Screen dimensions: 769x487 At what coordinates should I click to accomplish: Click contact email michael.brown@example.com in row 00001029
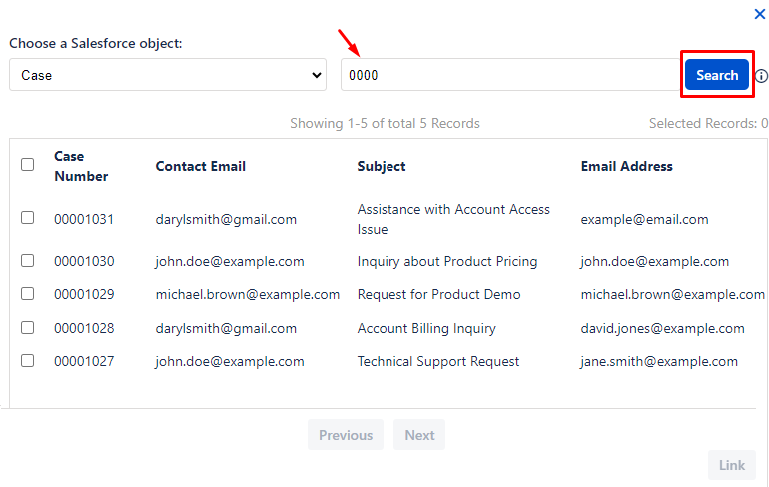pos(248,294)
